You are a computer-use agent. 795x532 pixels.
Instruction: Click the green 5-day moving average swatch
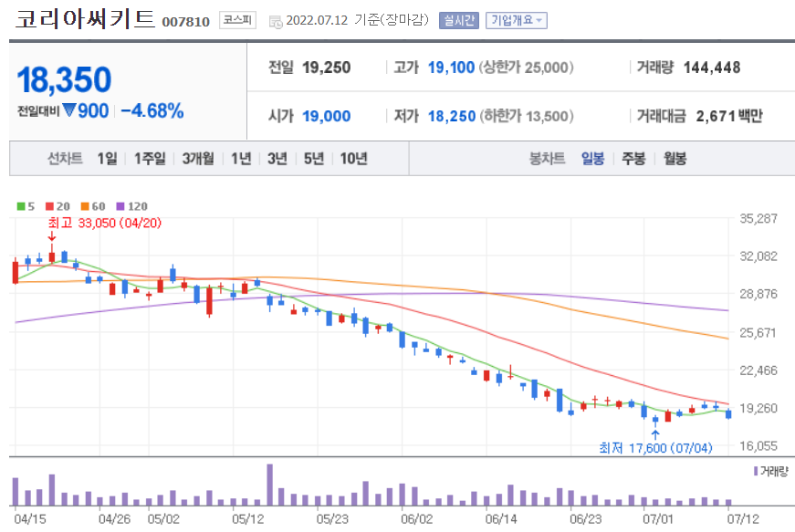pyautogui.click(x=21, y=206)
